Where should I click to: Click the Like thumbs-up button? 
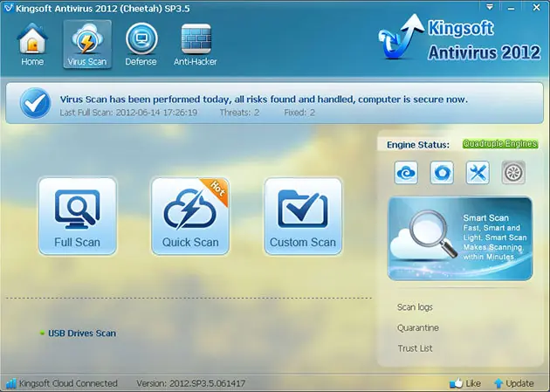tap(464, 383)
